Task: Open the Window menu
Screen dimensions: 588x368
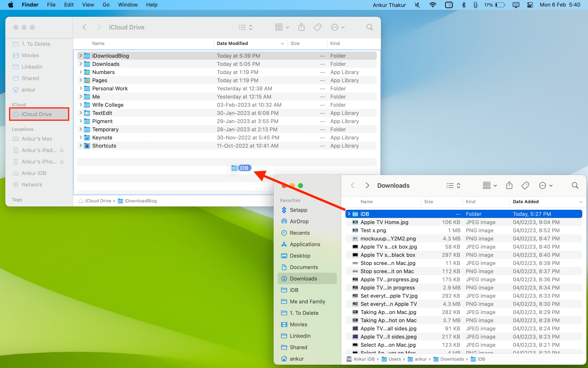Action: [128, 5]
